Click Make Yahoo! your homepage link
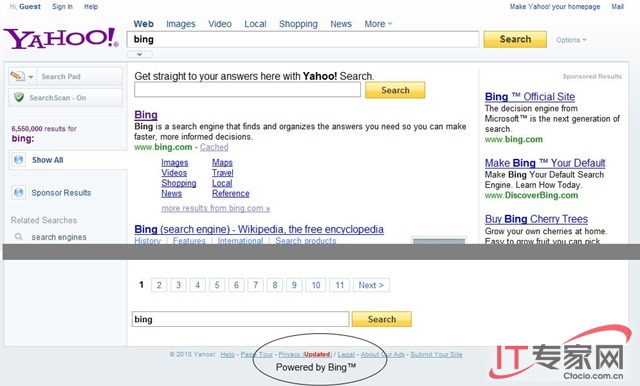640x386 pixels. coord(555,7)
